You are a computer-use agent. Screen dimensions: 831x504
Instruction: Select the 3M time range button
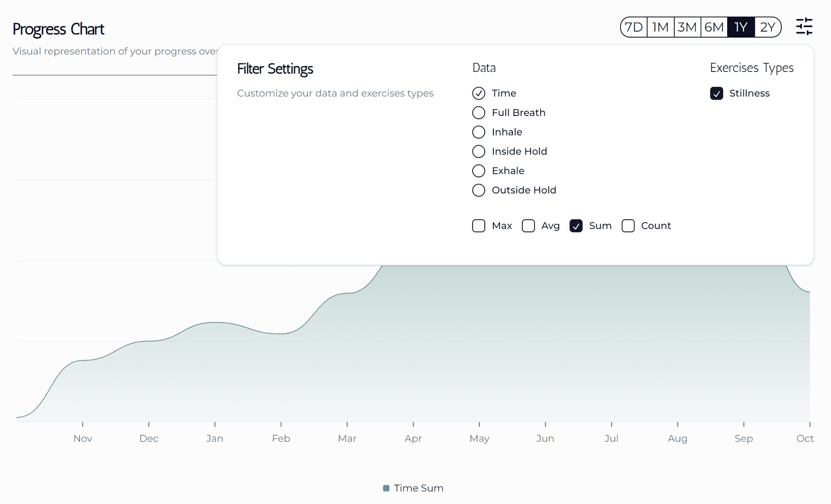coord(687,28)
